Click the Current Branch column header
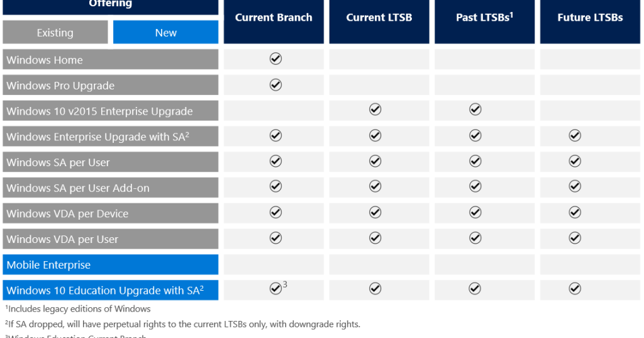The width and height of the screenshot is (644, 338). pos(274,18)
